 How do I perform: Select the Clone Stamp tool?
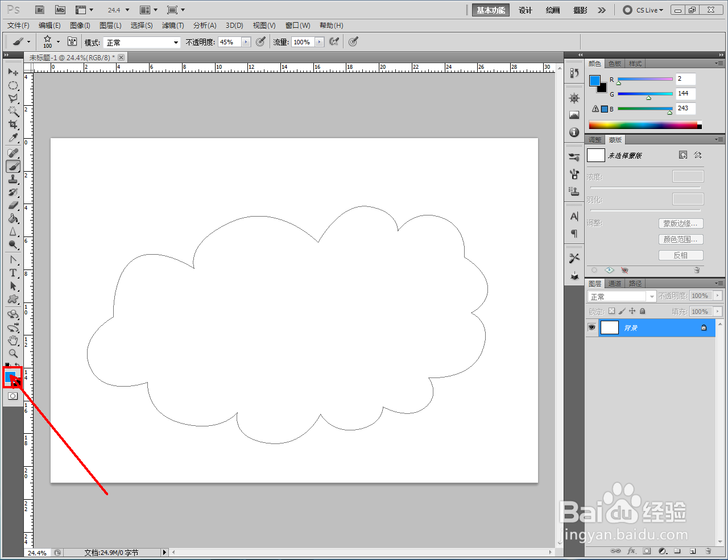(13, 179)
